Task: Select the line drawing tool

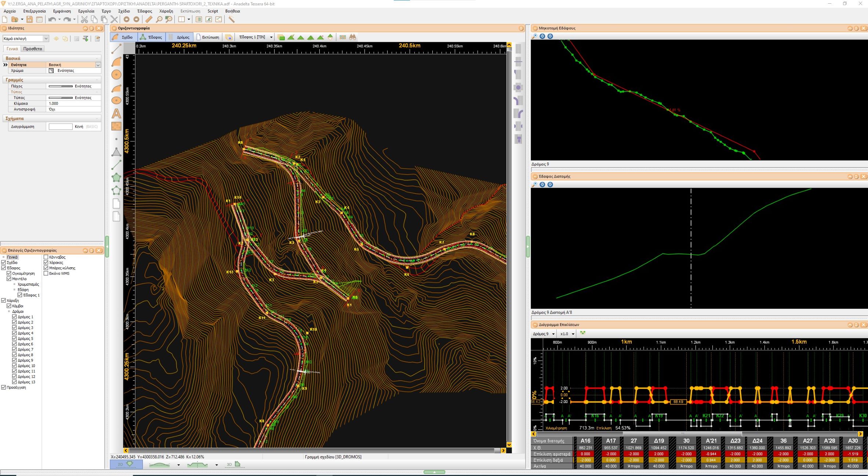Action: coord(116,49)
